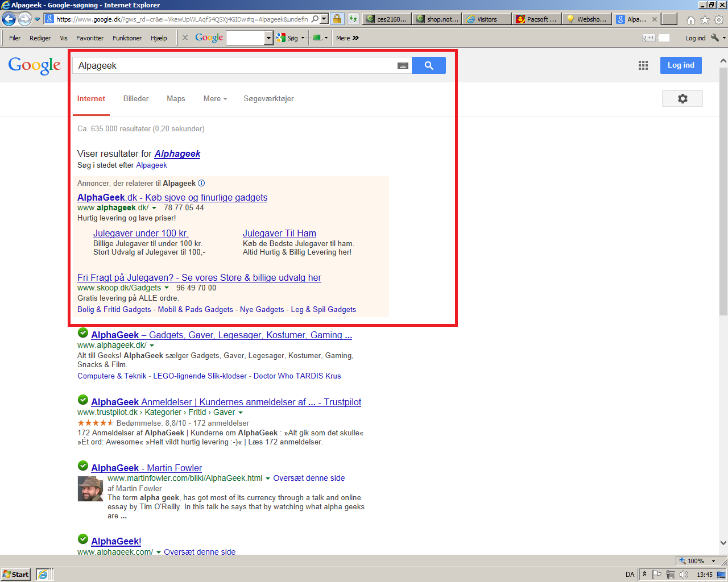Click the Google Toolbar logo

pos(209,38)
